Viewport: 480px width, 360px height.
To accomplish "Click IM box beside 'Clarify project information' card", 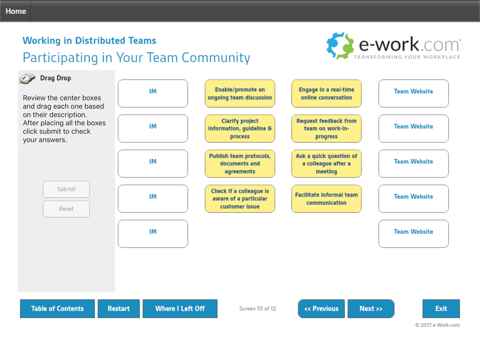I will [x=153, y=129].
